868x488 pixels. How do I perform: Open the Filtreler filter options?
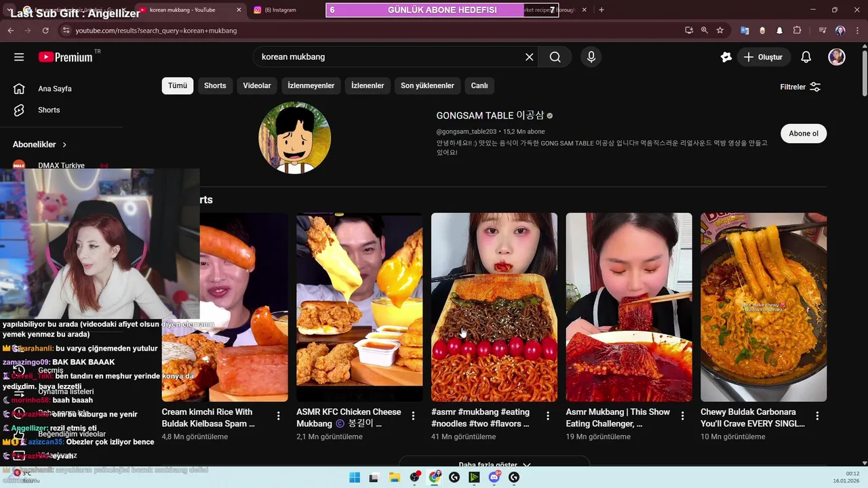[800, 87]
